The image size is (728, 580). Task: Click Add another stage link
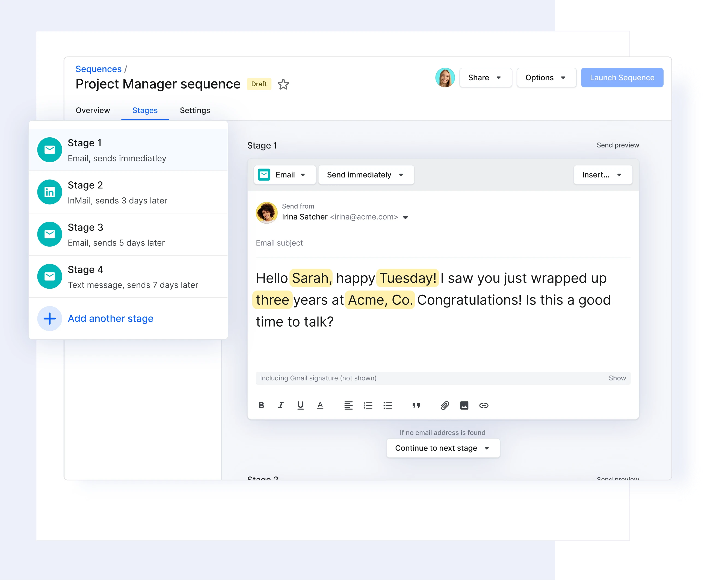[110, 318]
